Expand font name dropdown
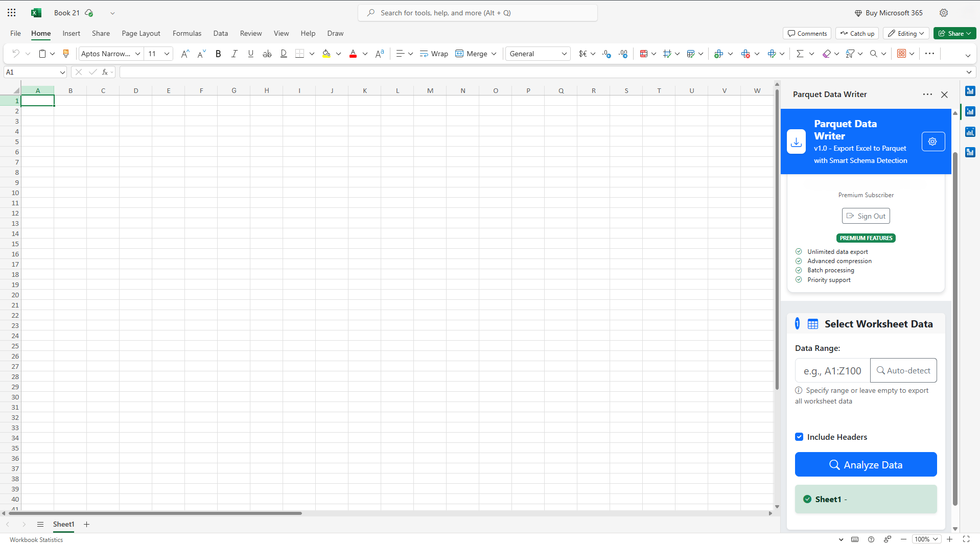The image size is (980, 544). click(137, 54)
